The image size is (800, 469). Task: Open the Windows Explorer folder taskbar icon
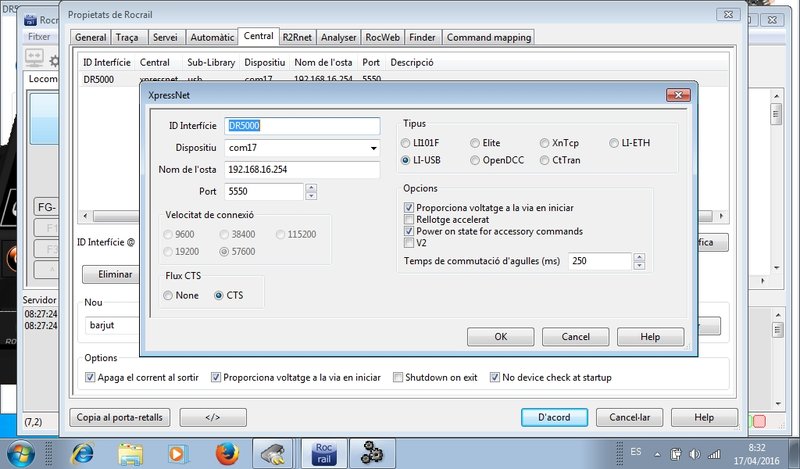pyautogui.click(x=131, y=453)
